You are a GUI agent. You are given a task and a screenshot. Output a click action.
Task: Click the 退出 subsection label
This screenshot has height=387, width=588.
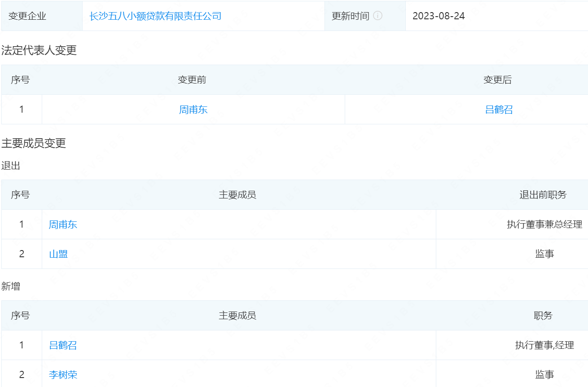point(11,166)
